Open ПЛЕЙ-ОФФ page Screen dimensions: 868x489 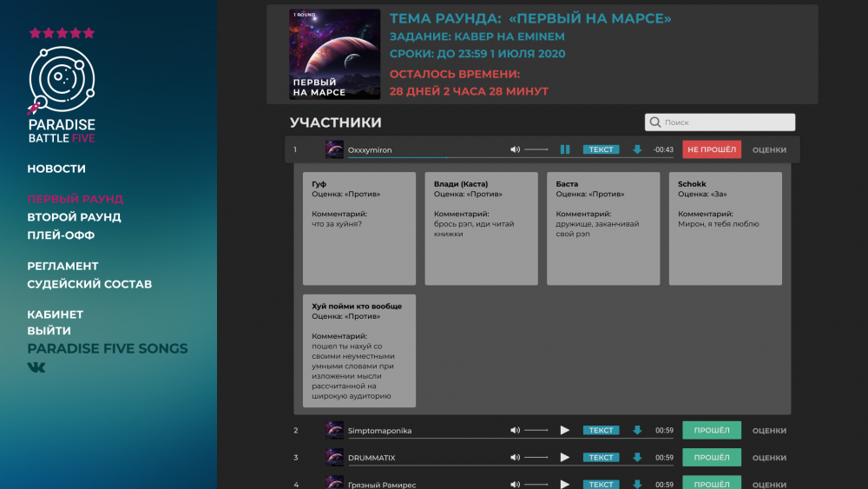(61, 235)
